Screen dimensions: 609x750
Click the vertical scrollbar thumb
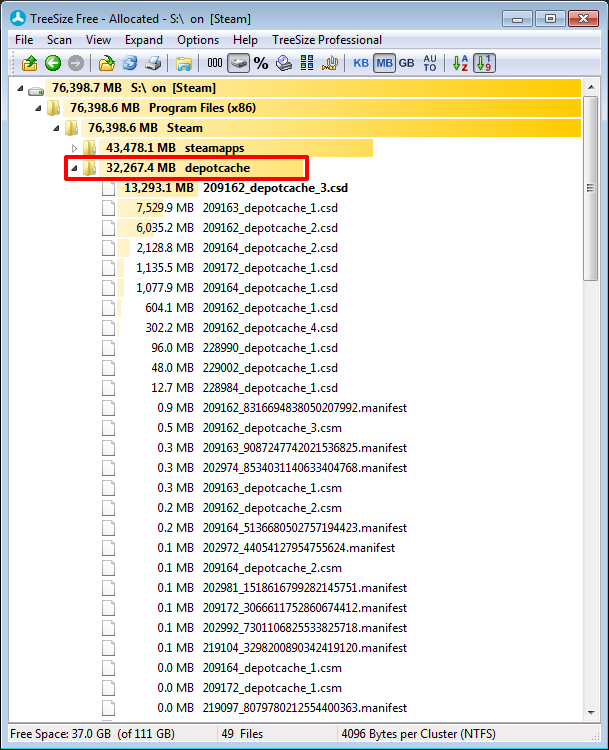point(591,188)
